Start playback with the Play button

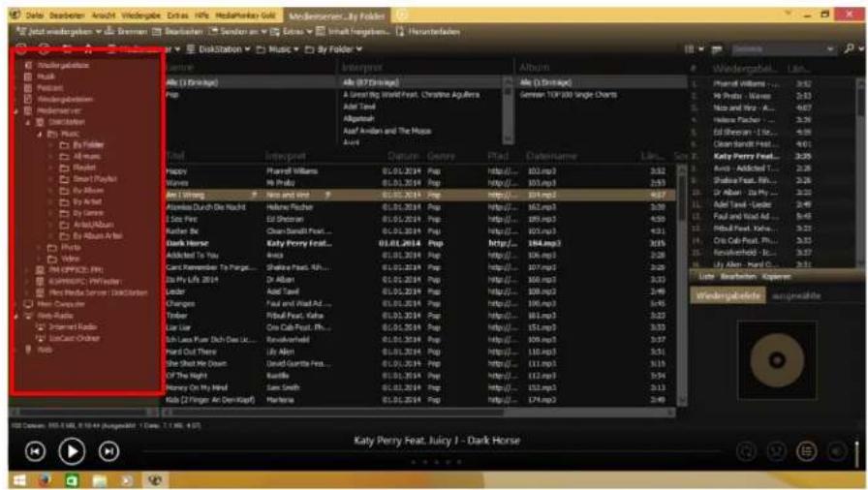pyautogui.click(x=72, y=451)
